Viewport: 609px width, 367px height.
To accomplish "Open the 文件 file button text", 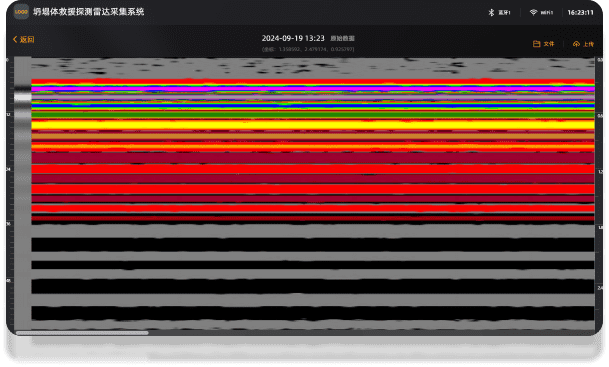I will click(549, 44).
